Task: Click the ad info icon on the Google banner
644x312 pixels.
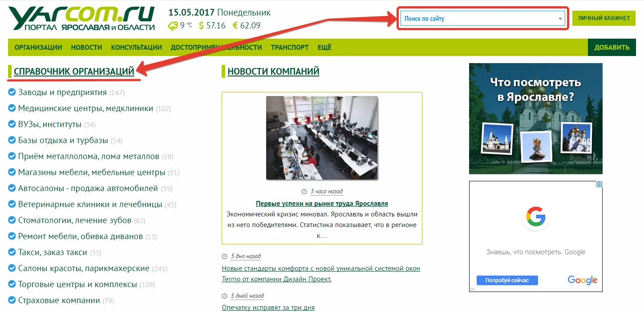Action: point(599,184)
